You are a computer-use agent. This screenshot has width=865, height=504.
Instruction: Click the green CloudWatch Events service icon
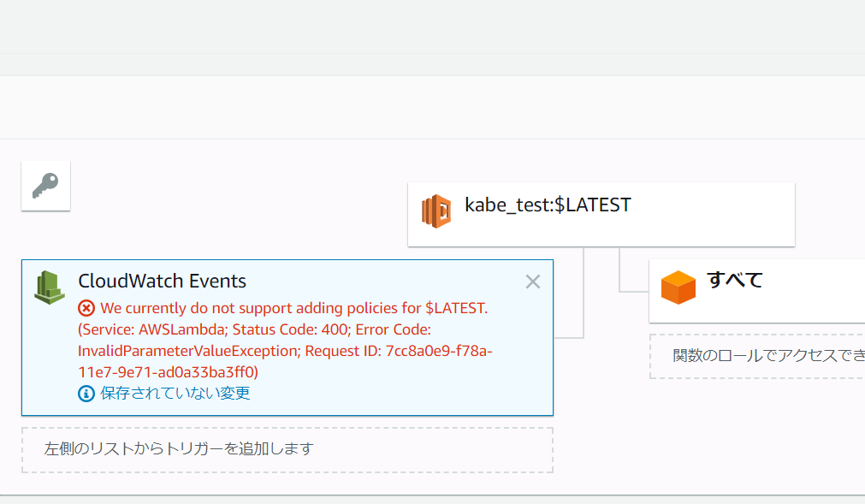pos(50,287)
